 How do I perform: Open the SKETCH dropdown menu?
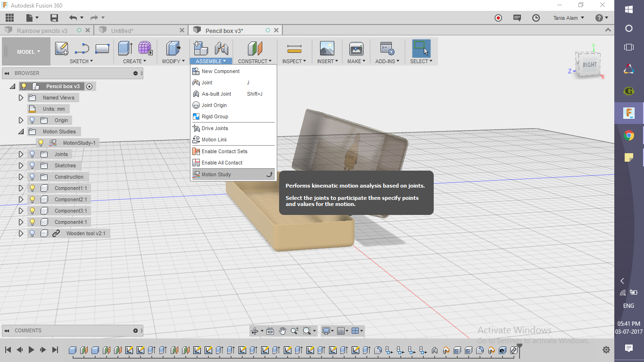(x=81, y=61)
